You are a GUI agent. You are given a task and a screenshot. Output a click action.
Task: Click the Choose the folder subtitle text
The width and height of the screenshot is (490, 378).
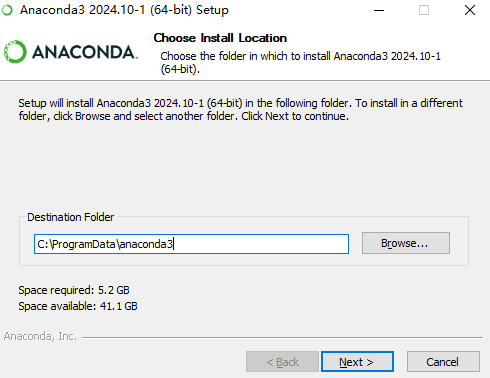(x=300, y=62)
